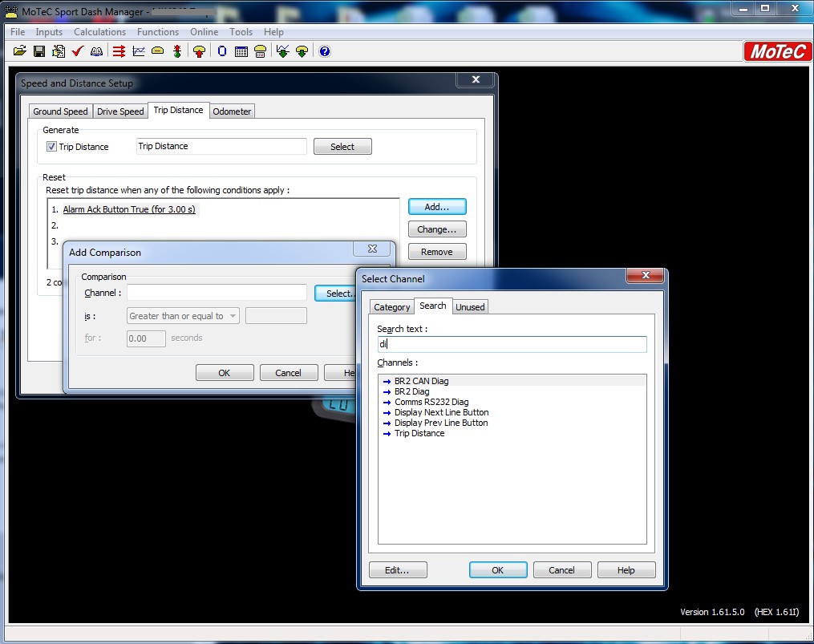Click the Remove reset condition button
The image size is (814, 644).
(437, 252)
